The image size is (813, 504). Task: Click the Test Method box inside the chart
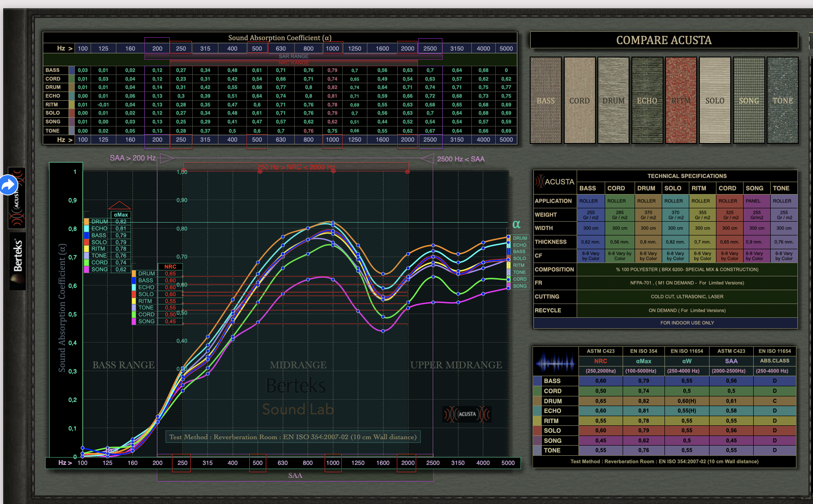293,437
